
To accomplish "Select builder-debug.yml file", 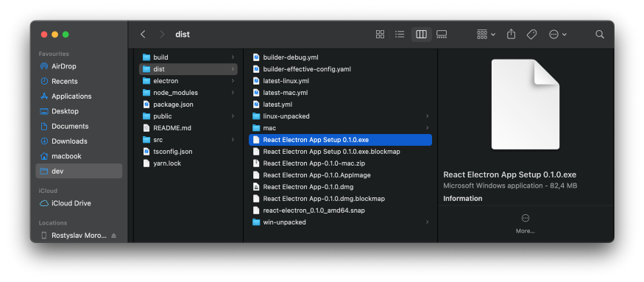I will click(340, 57).
